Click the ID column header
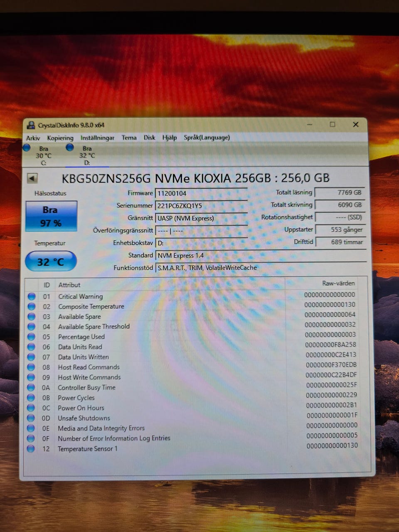The height and width of the screenshot is (532, 399). (47, 285)
